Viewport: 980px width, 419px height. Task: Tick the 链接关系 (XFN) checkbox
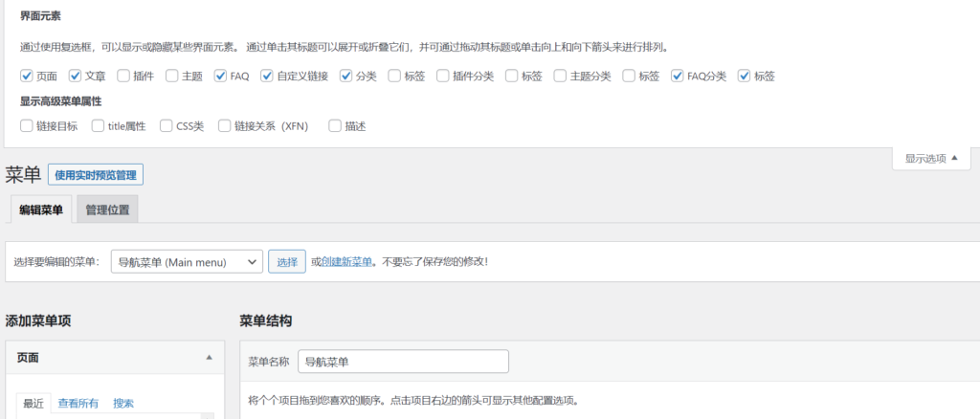click(x=225, y=125)
